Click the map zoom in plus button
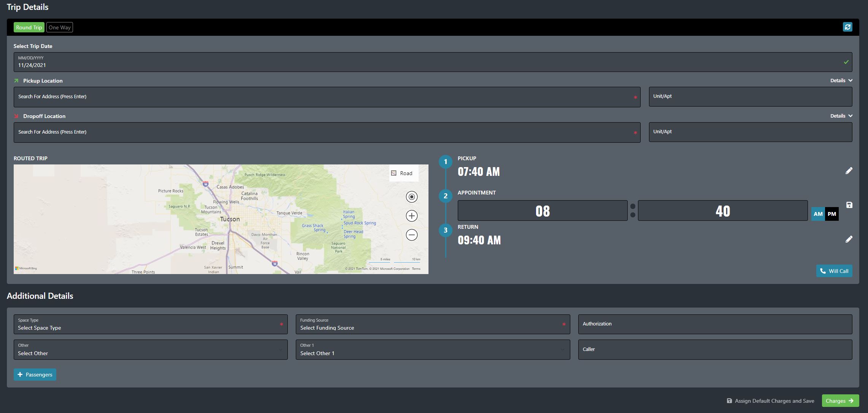This screenshot has height=413, width=868. click(x=412, y=216)
